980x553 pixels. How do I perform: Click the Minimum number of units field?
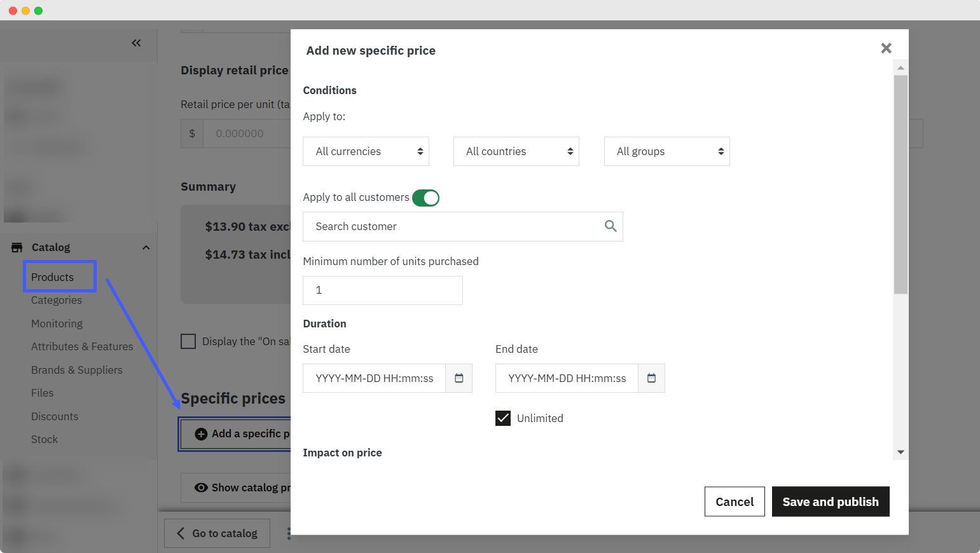[x=382, y=290]
